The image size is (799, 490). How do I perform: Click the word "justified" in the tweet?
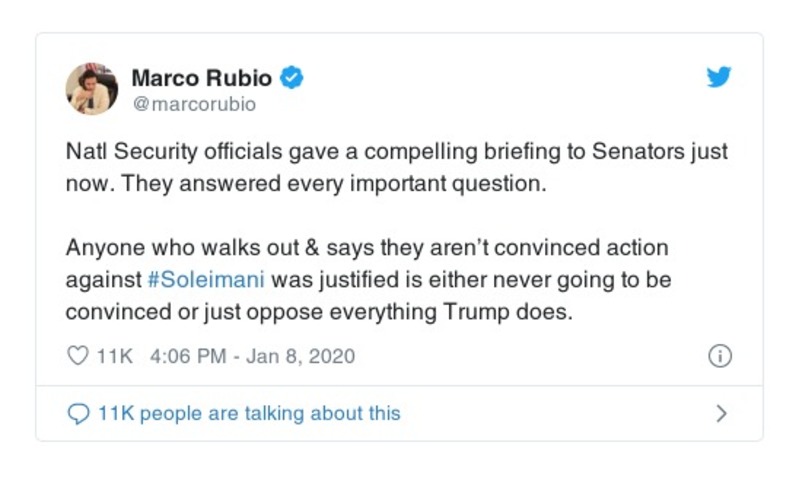tap(323, 279)
